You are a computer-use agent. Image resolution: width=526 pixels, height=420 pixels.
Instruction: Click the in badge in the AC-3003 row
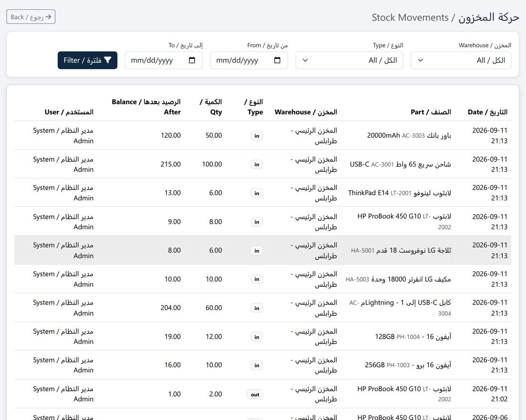pyautogui.click(x=257, y=136)
